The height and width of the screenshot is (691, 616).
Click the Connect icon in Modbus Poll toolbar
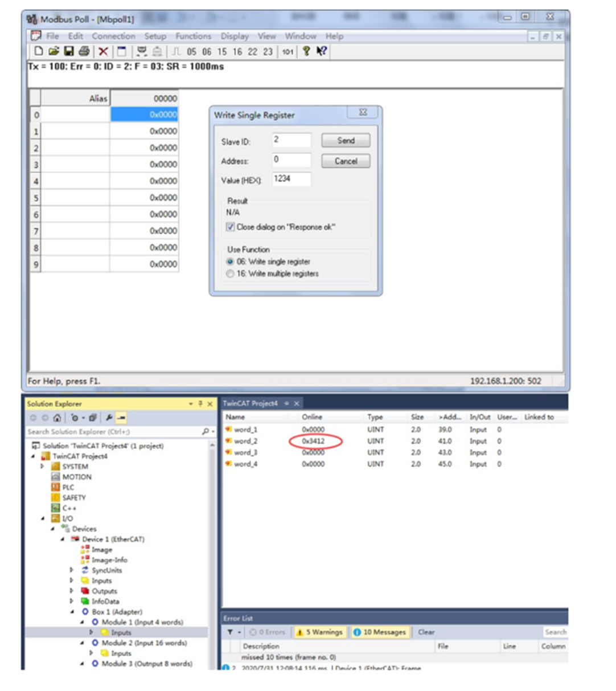(142, 52)
